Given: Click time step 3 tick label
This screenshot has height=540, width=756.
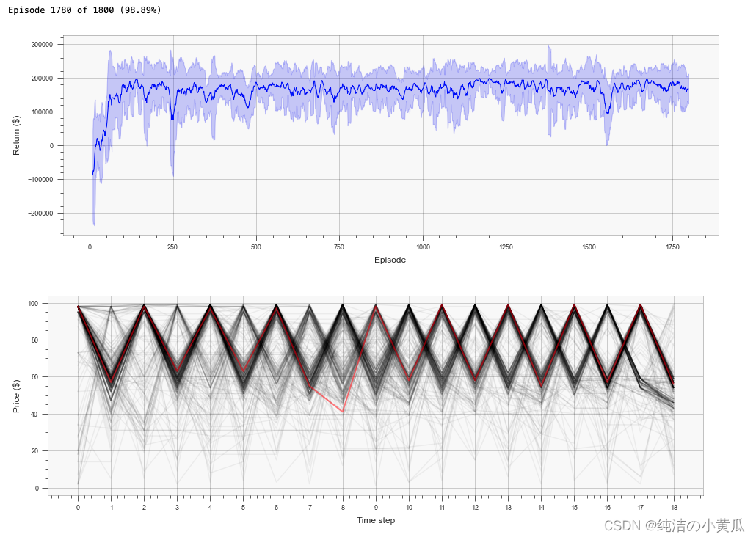Looking at the screenshot, I should tap(177, 507).
